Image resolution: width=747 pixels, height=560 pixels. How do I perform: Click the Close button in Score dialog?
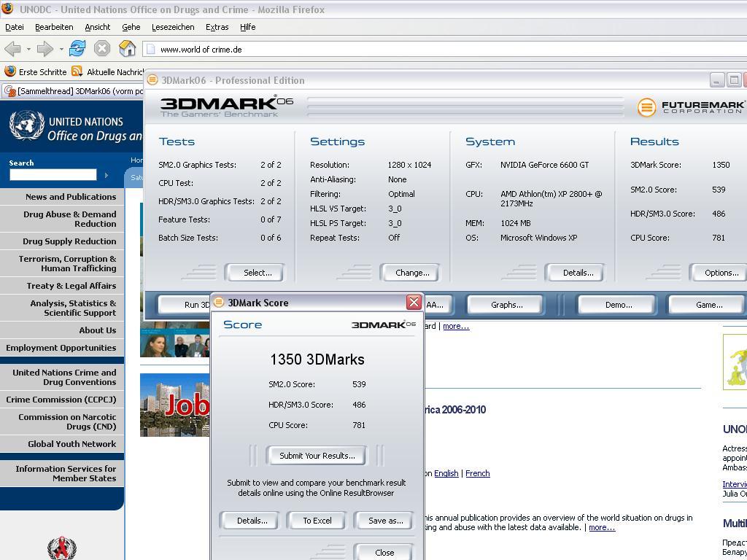click(x=384, y=553)
